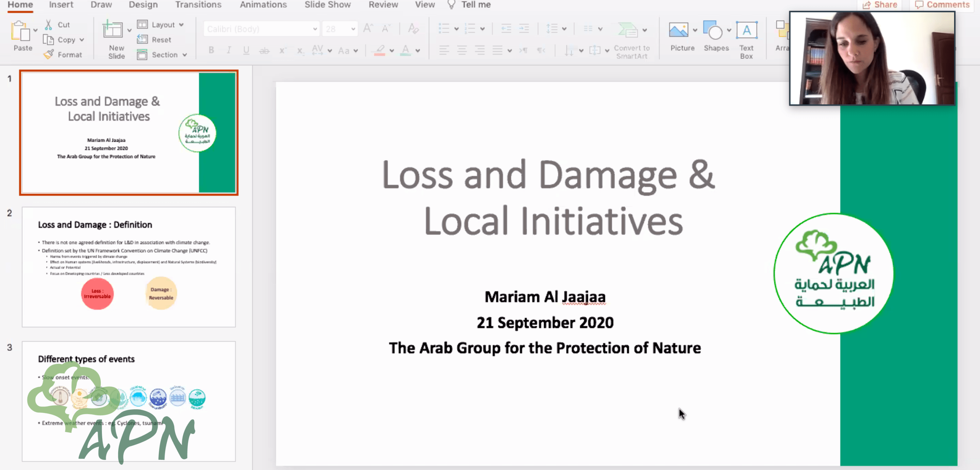The height and width of the screenshot is (470, 980).
Task: Switch to the Insert tab
Action: pyautogui.click(x=61, y=4)
